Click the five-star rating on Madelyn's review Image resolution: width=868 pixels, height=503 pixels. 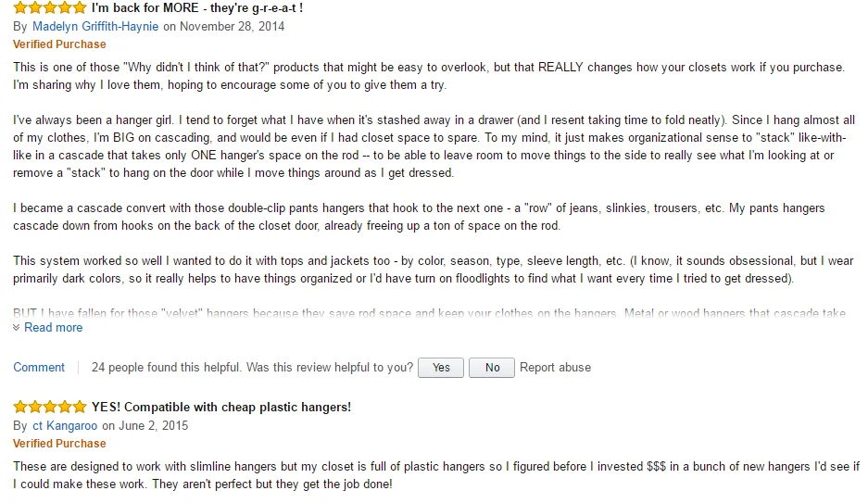50,8
